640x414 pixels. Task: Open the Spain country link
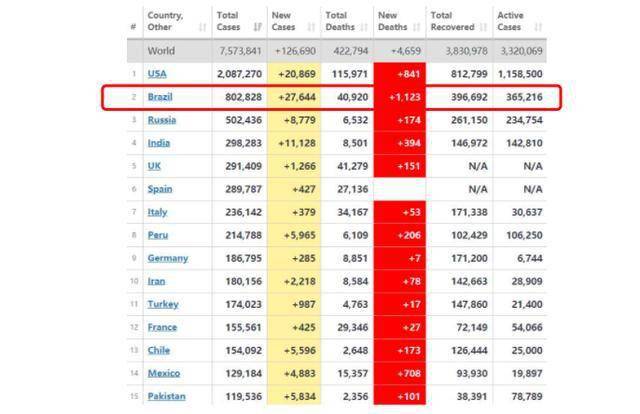[160, 189]
